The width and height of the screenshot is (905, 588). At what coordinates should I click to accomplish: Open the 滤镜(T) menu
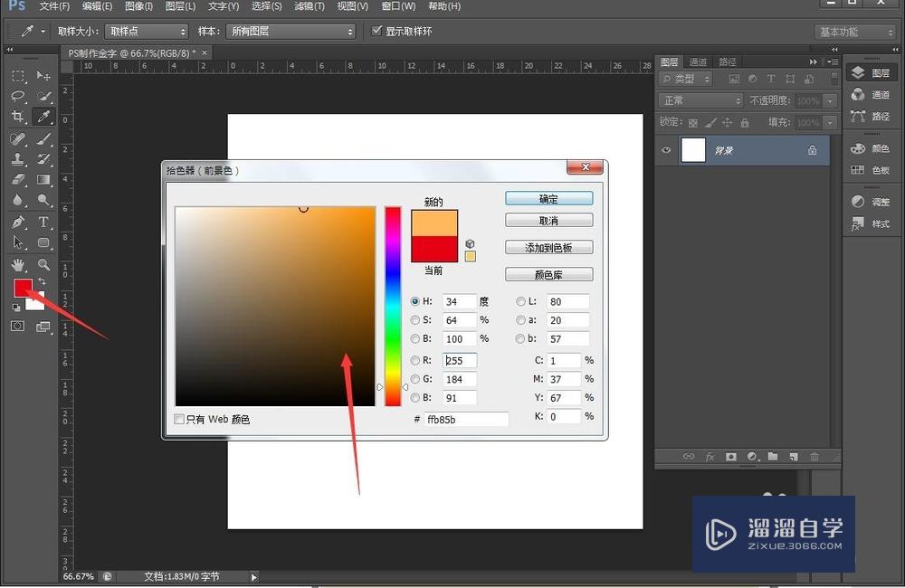[x=310, y=6]
